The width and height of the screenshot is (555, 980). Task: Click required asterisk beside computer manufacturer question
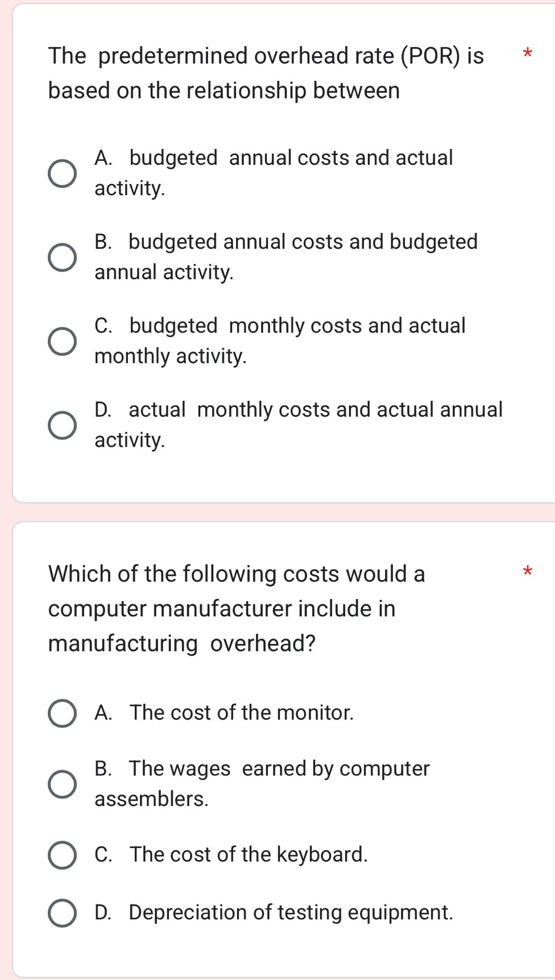pyautogui.click(x=527, y=571)
